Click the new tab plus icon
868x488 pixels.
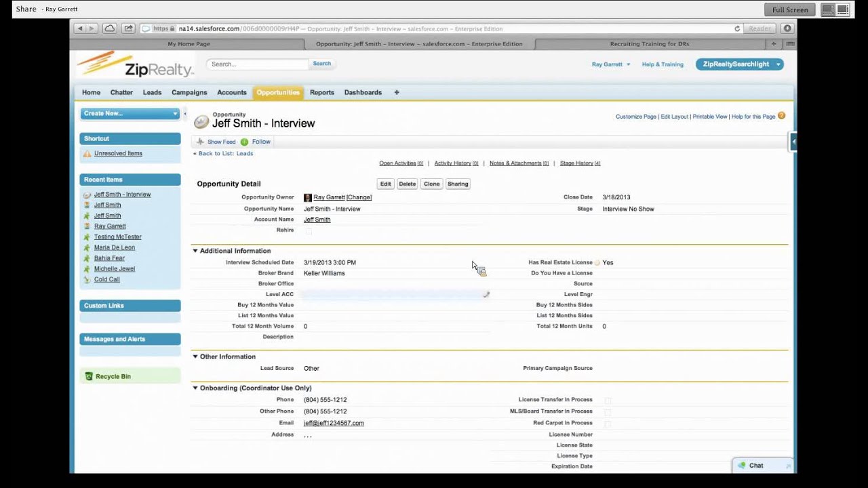(774, 43)
